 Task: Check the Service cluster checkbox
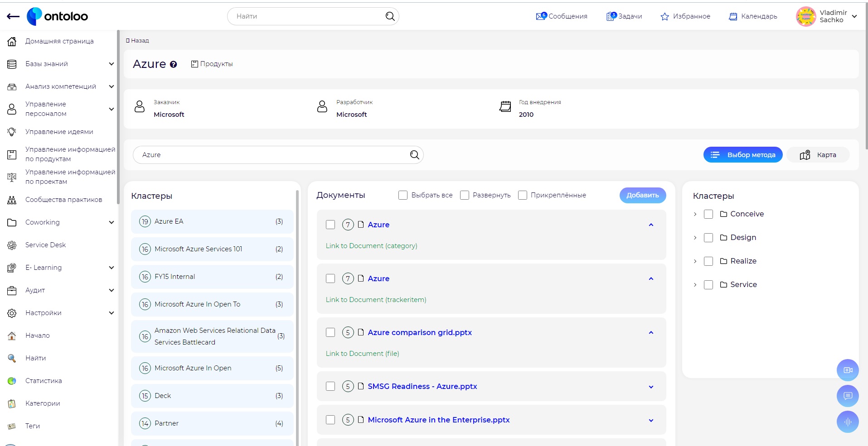[708, 285]
